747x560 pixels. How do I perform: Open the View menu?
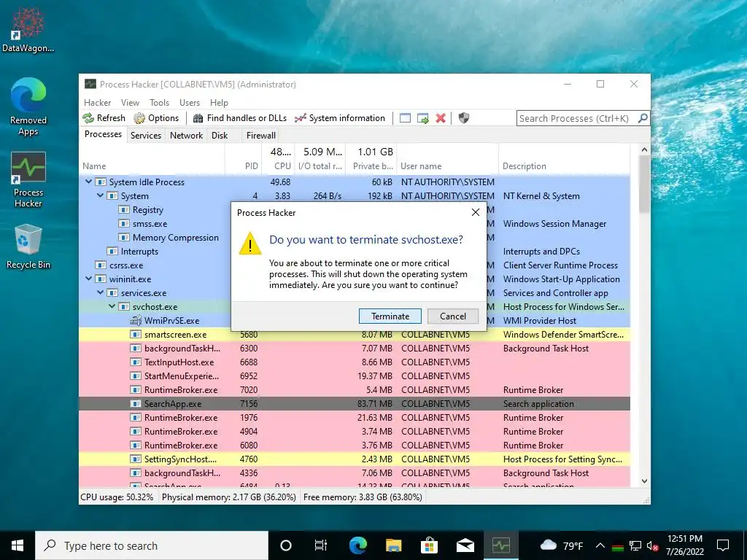[130, 102]
